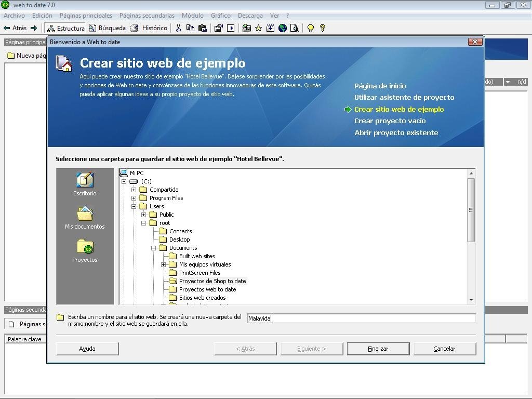
Task: Click the properties icon in the toolbar
Action: click(219, 28)
